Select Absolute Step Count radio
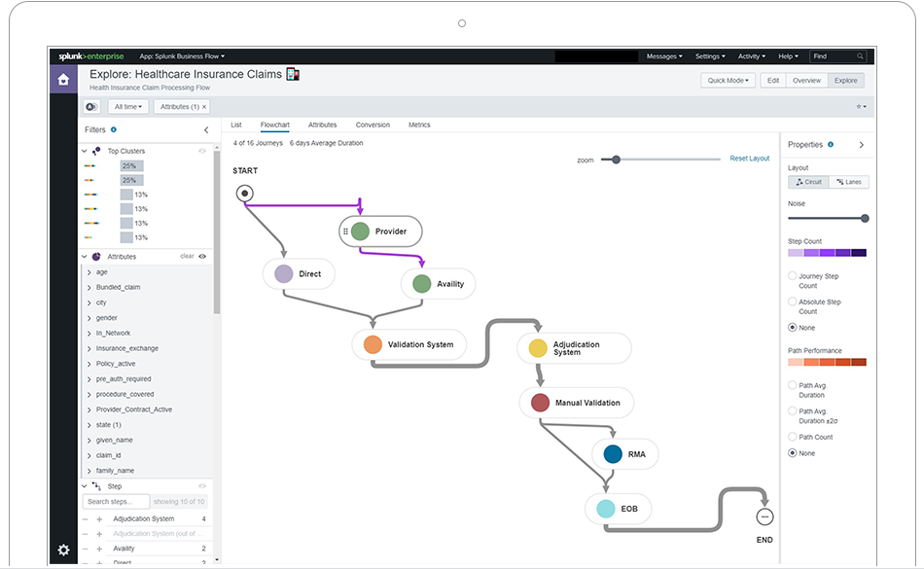924x569 pixels. point(792,302)
